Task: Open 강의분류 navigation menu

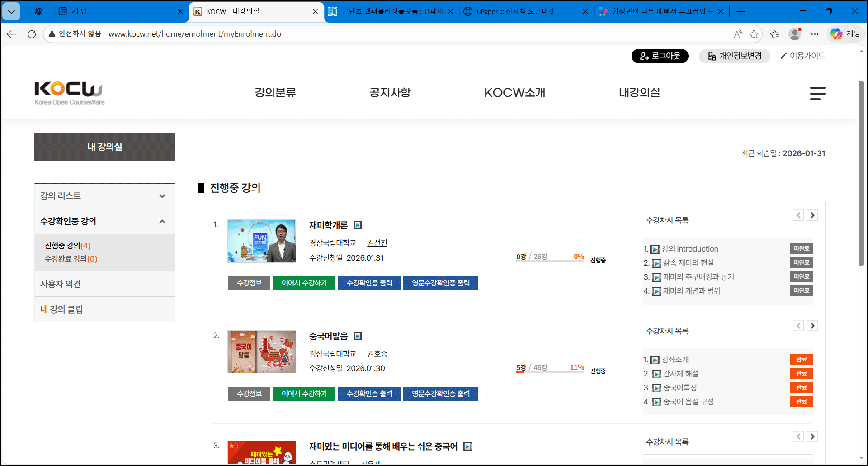Action: [275, 93]
